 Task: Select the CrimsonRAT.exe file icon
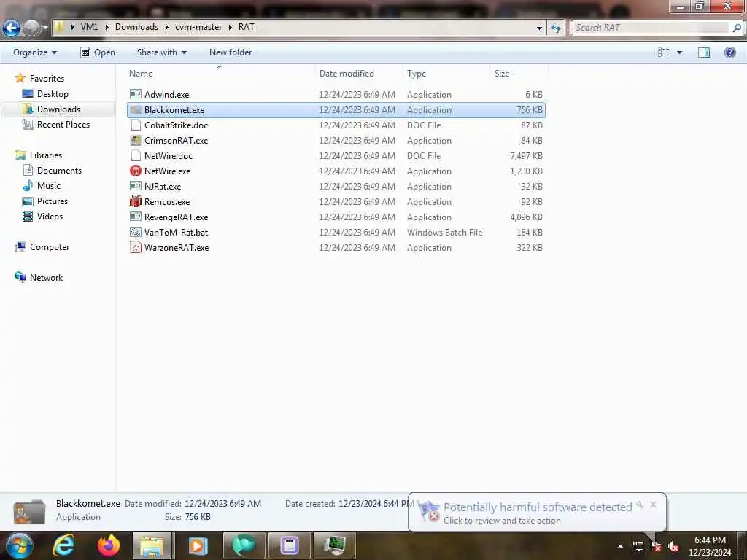click(x=136, y=141)
